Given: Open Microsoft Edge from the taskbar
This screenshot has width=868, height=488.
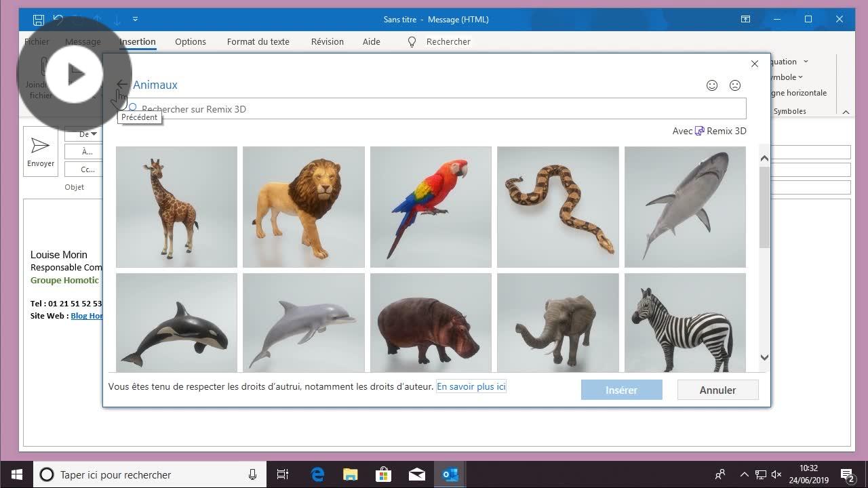Looking at the screenshot, I should pyautogui.click(x=317, y=474).
